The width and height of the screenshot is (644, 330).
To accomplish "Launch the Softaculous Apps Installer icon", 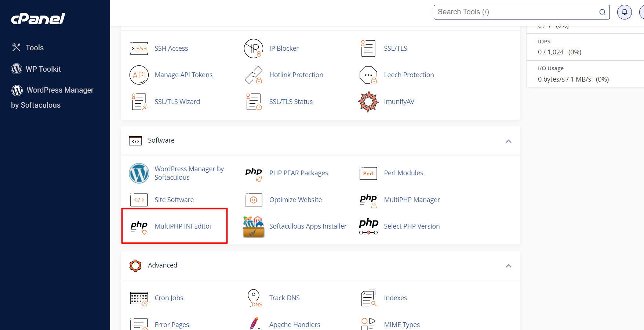I will tap(254, 226).
